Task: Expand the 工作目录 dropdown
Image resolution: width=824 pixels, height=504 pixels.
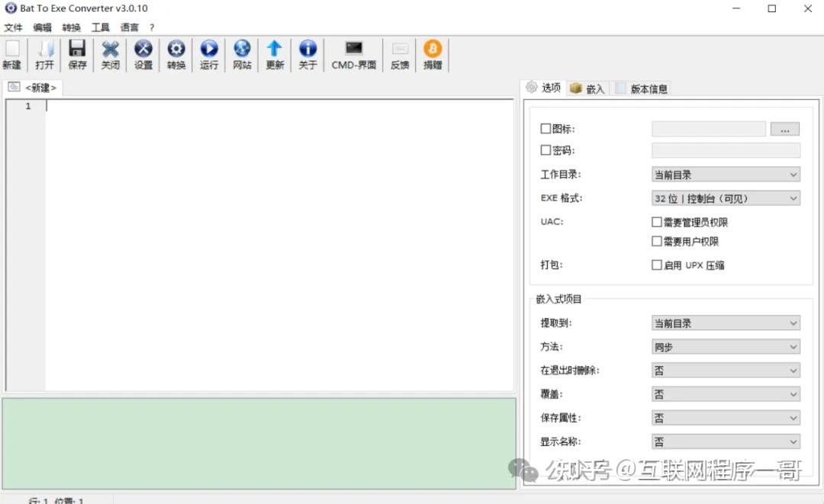Action: point(726,175)
